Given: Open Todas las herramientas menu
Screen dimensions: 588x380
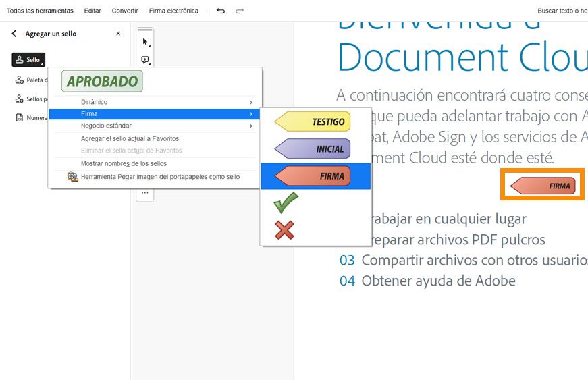Looking at the screenshot, I should [x=40, y=11].
